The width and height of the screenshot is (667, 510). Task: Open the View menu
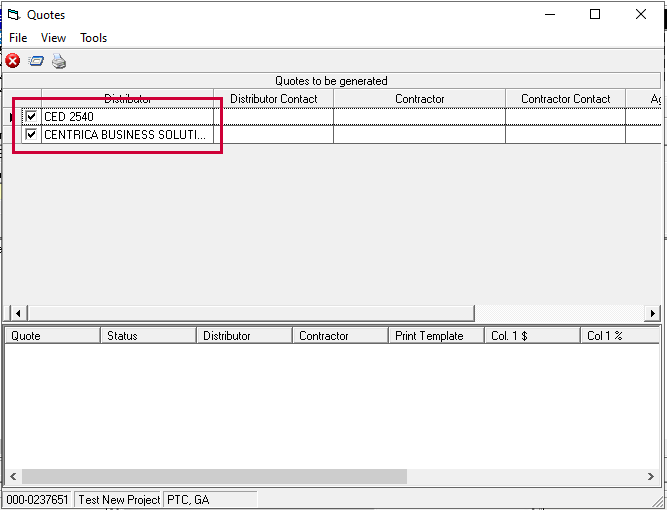(x=54, y=38)
